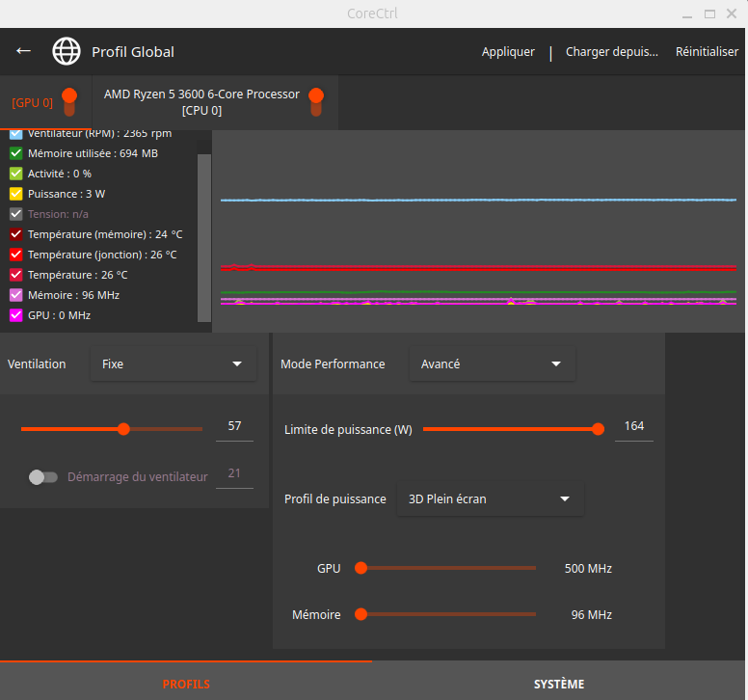Uncheck the Puissance sensor checkbox

[15, 194]
